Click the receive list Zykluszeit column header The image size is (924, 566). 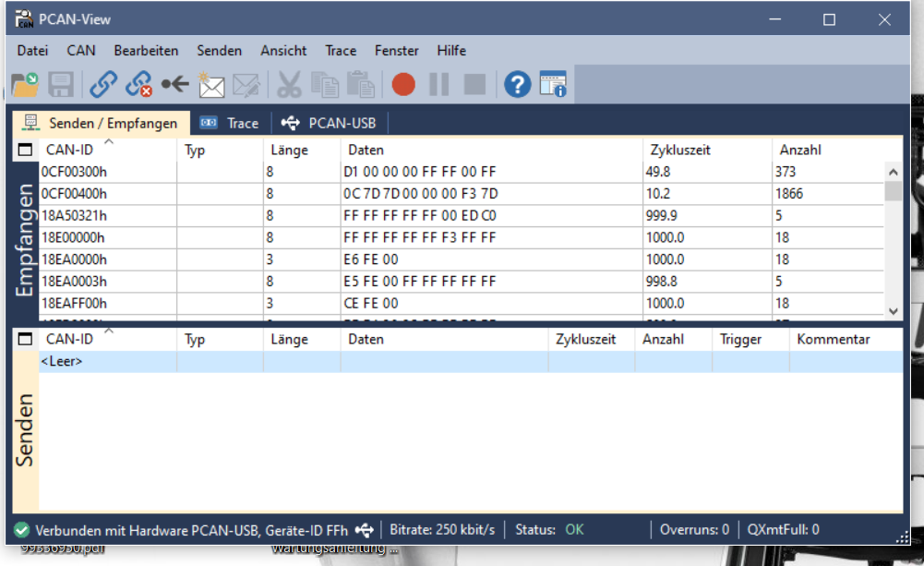tap(708, 150)
